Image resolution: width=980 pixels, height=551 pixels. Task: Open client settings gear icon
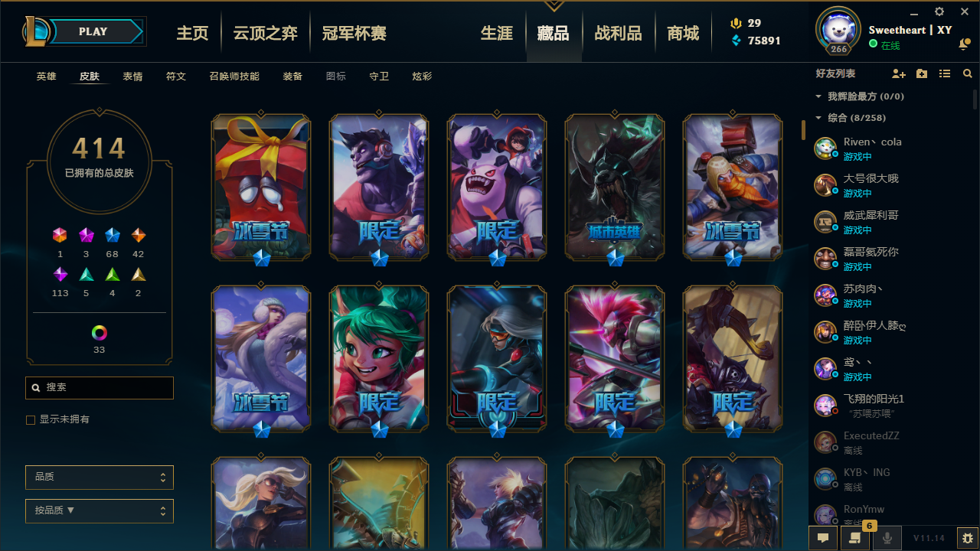click(939, 11)
